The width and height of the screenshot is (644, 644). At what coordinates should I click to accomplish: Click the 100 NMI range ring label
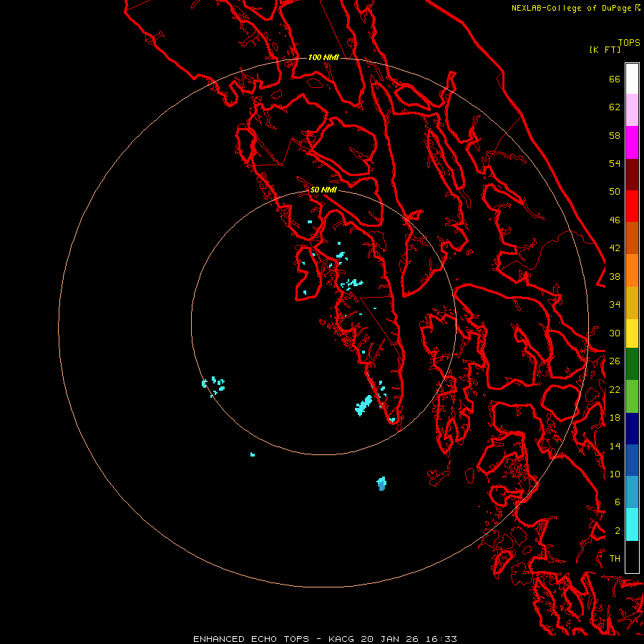click(323, 57)
